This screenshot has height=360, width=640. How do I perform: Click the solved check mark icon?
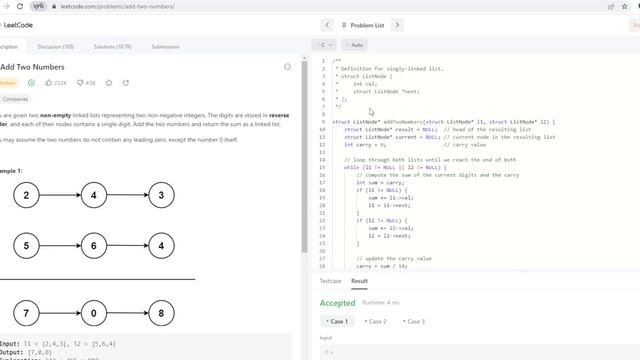[31, 82]
